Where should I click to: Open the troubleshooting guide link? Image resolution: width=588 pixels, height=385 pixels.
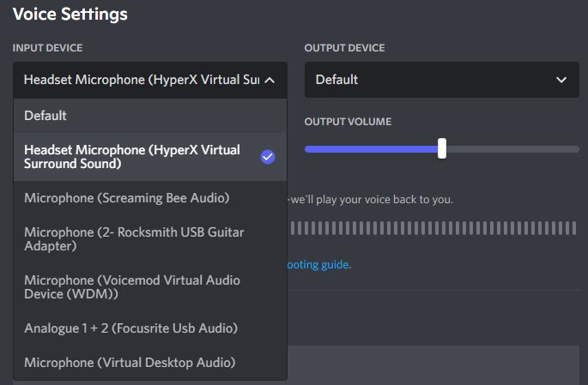319,265
